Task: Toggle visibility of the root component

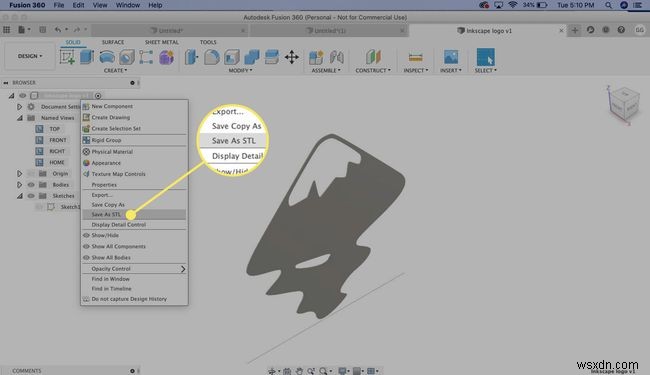Action: pyautogui.click(x=22, y=96)
